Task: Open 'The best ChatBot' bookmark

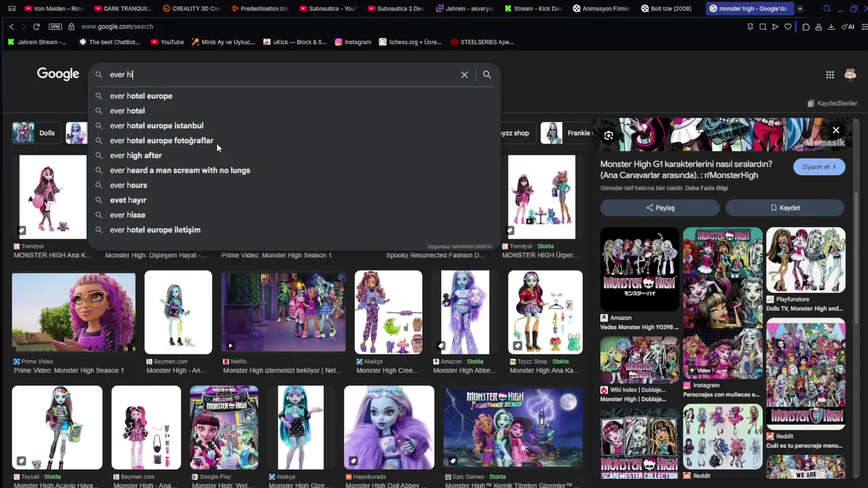Action: [109, 42]
